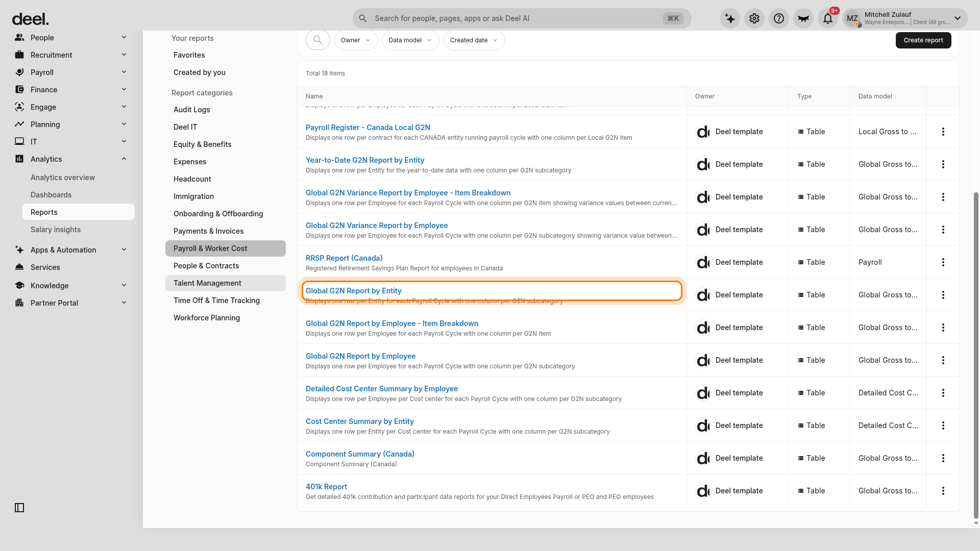
Task: Open more options for Global G2N Variance Report by Employee
Action: coord(943,230)
